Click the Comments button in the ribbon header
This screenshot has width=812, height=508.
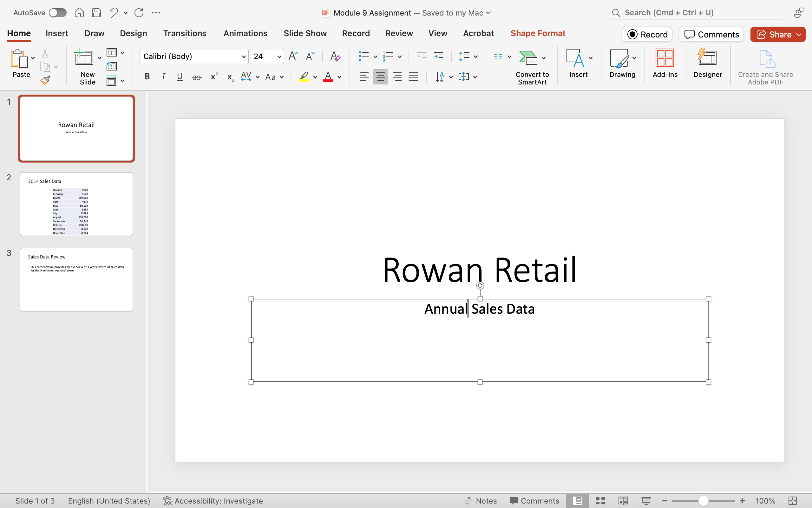[x=711, y=34]
